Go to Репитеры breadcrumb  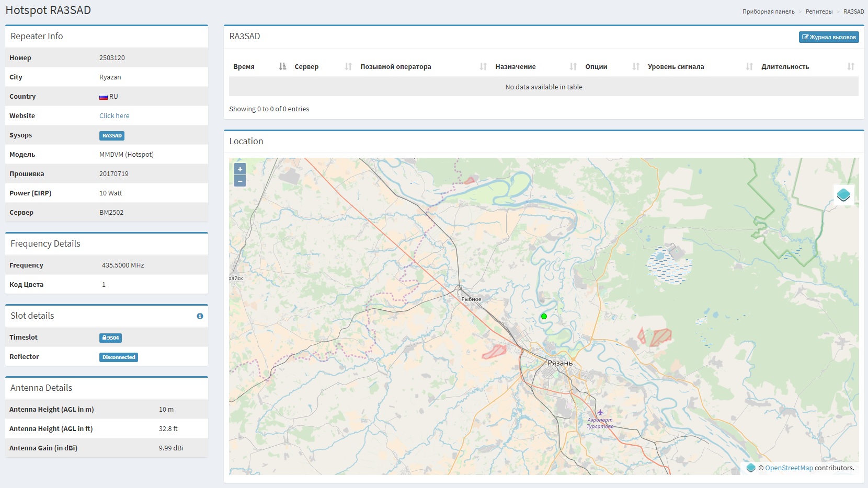click(x=819, y=11)
